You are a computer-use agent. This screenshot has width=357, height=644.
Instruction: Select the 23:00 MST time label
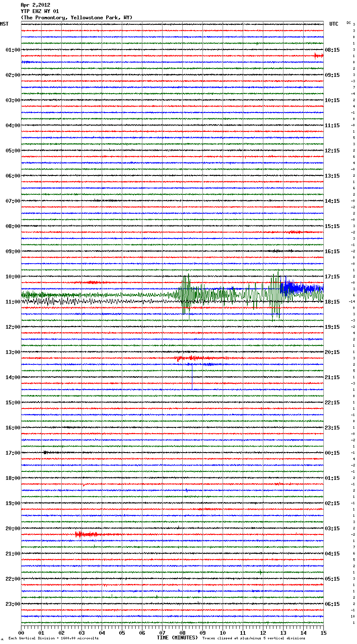tap(13, 604)
